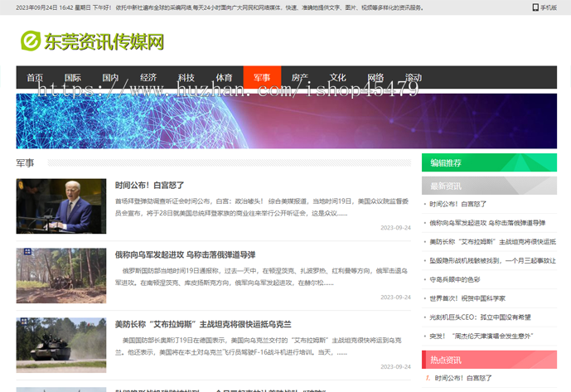Click the Biden article summary text

point(262,207)
